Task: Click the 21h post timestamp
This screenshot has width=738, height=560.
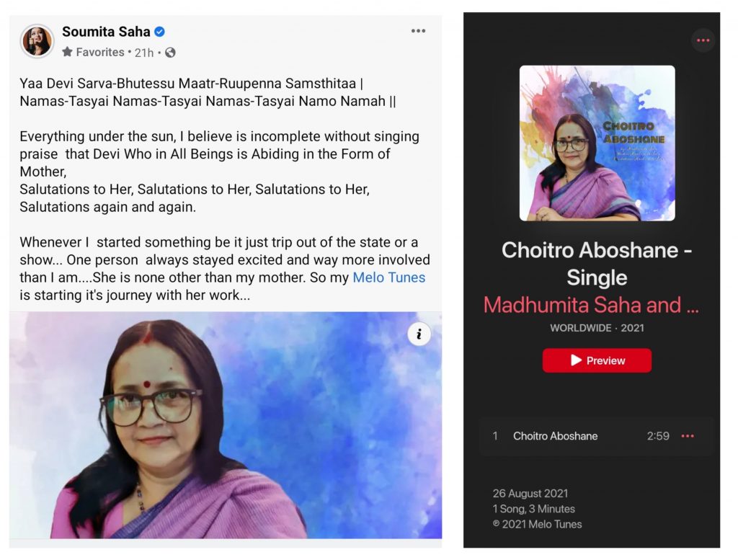Action: [144, 53]
